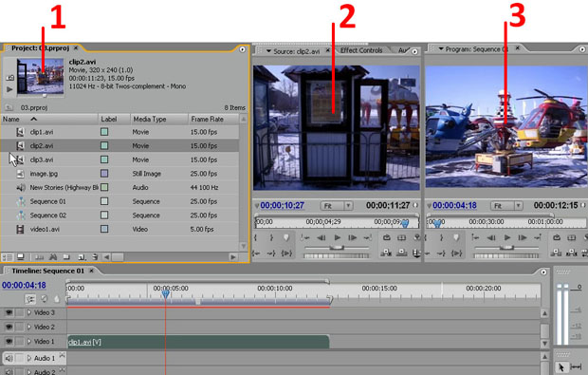
Task: Sort Project list by Media Type column
Action: click(x=158, y=119)
